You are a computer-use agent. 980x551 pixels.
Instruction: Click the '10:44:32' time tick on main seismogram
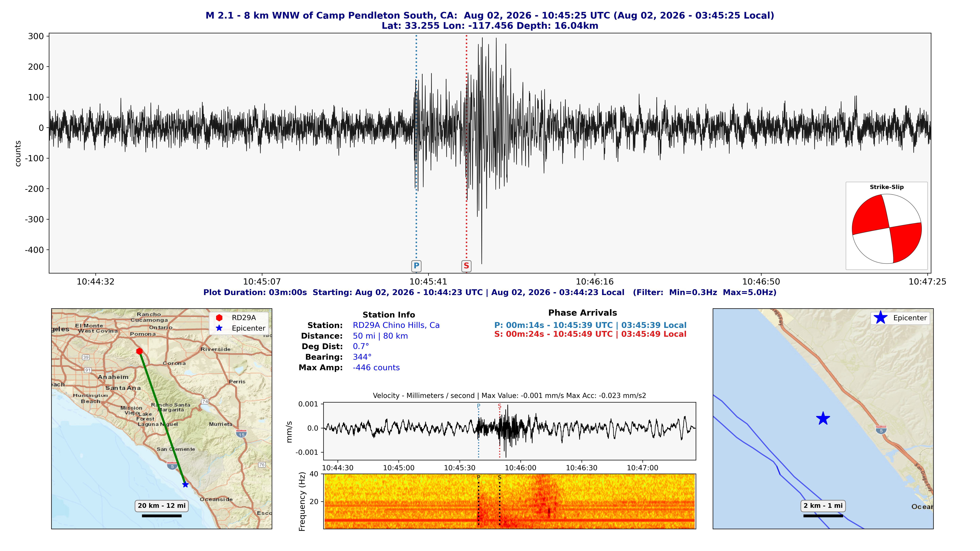point(95,282)
